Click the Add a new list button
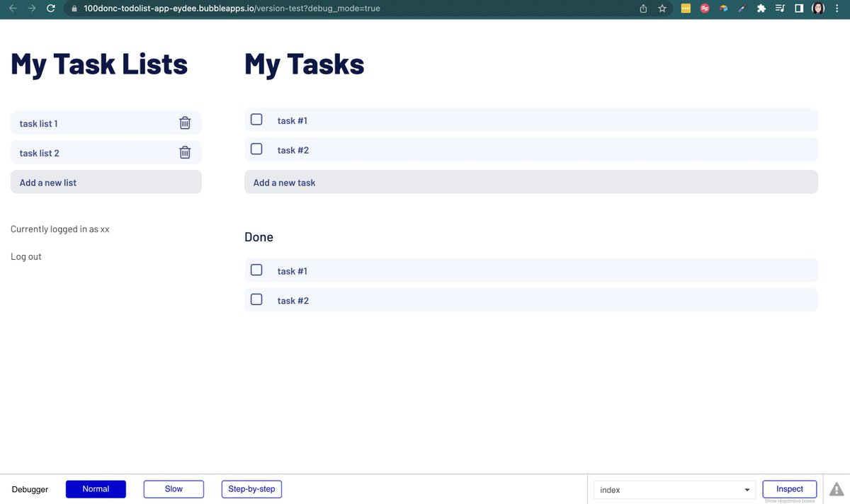Image resolution: width=850 pixels, height=504 pixels. pyautogui.click(x=106, y=182)
